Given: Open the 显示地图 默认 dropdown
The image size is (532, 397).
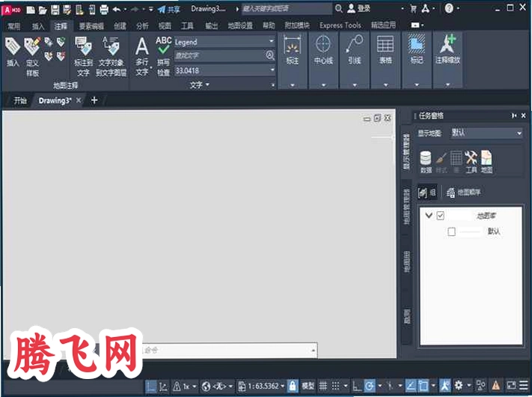Looking at the screenshot, I should 486,133.
